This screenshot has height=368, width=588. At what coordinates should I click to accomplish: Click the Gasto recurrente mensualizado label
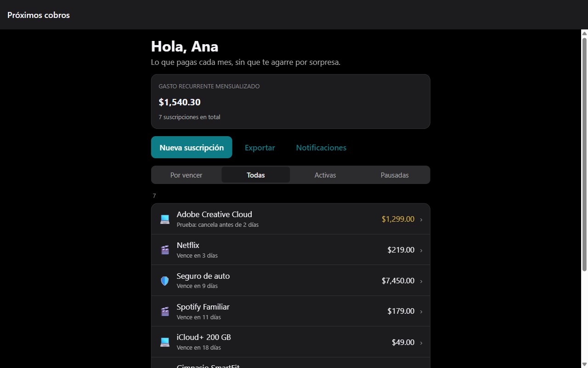209,86
